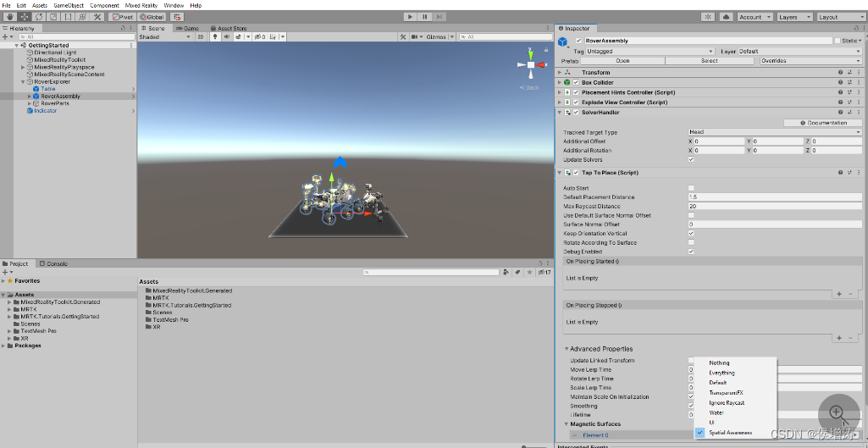Expand RoverParts in the Hierarchy
The width and height of the screenshot is (868, 448).
pyautogui.click(x=30, y=103)
